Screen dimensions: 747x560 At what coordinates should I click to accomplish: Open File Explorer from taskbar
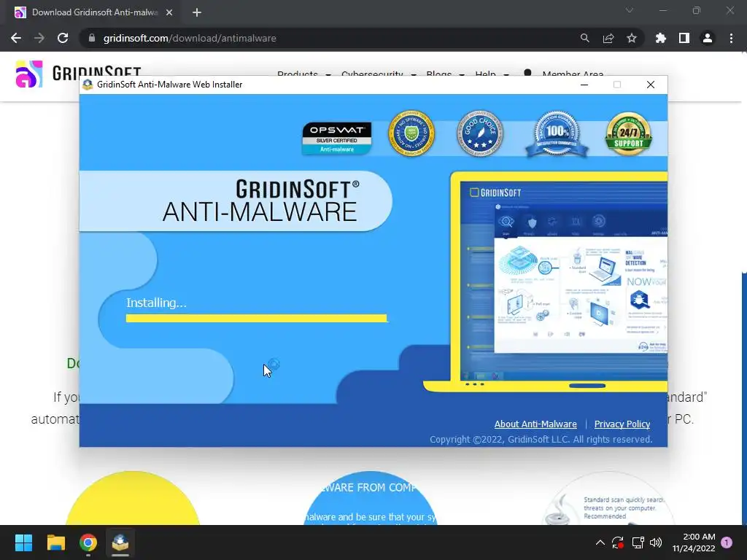coord(55,542)
